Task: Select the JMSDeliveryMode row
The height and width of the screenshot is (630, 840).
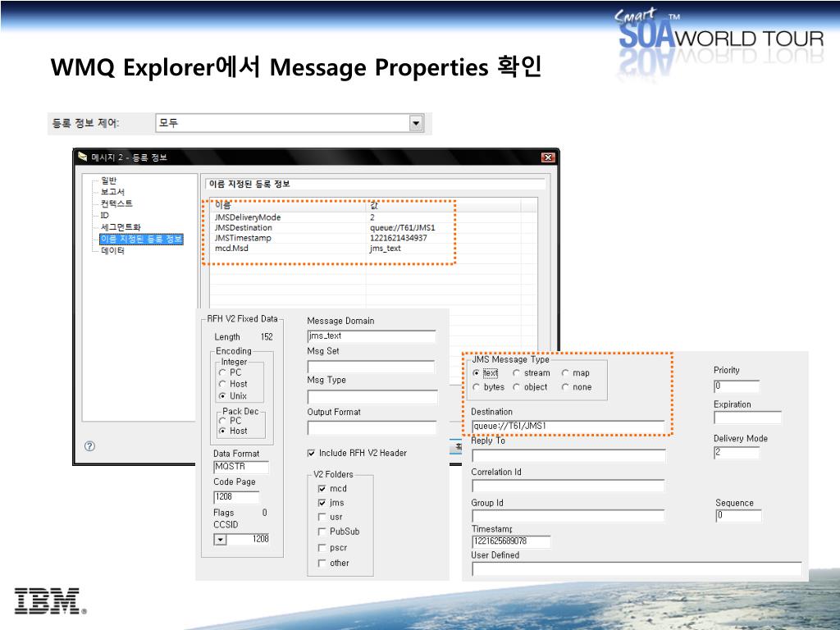Action: click(x=373, y=217)
